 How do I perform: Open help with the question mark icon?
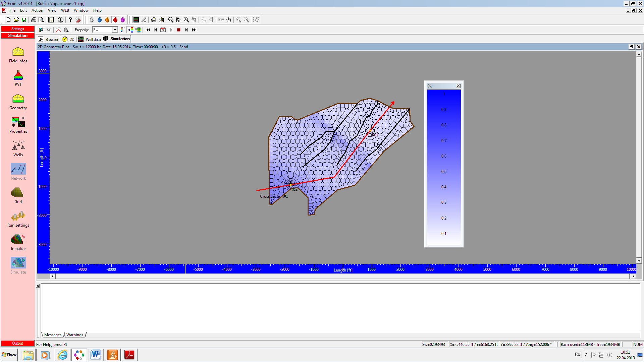click(x=70, y=20)
